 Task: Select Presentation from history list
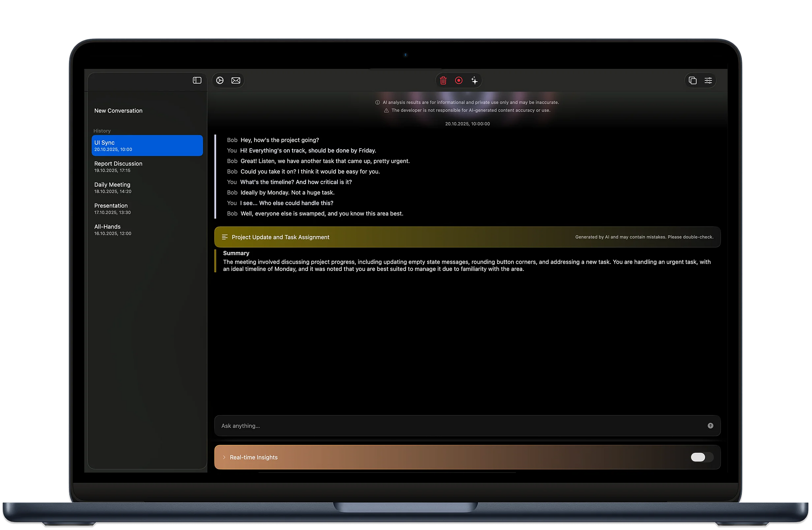tap(111, 208)
